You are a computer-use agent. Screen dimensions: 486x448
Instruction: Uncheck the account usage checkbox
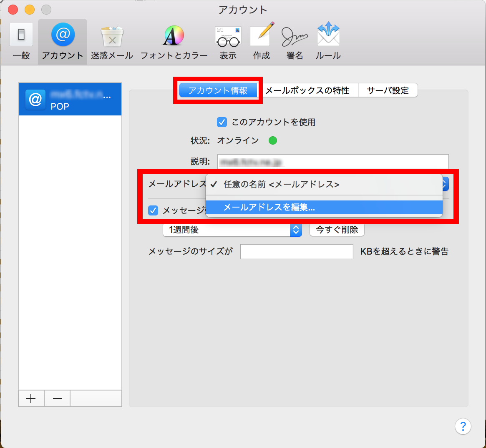pyautogui.click(x=222, y=122)
